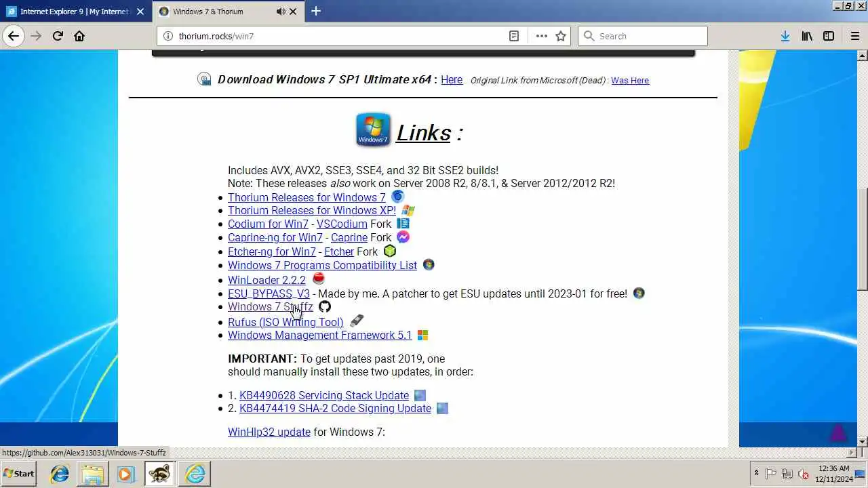Bookmark this page with the star
Image resolution: width=868 pixels, height=488 pixels.
(561, 36)
